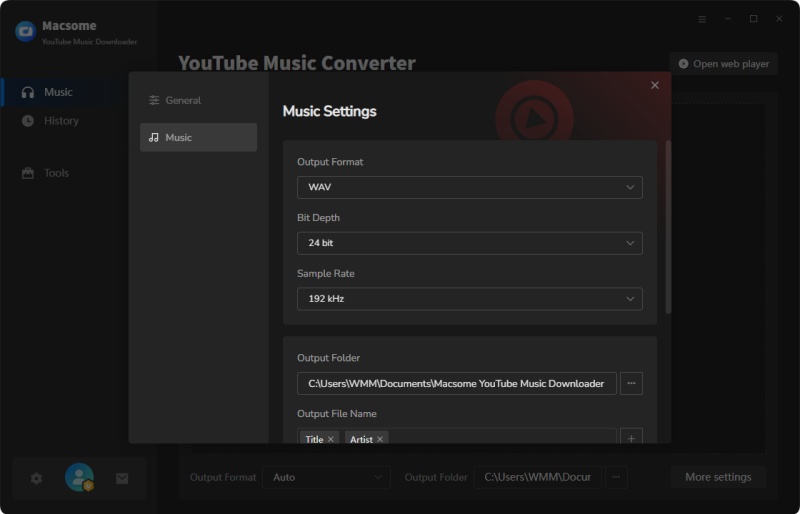Viewport: 800px width, 514px height.
Task: Click the History clock icon
Action: [x=28, y=121]
